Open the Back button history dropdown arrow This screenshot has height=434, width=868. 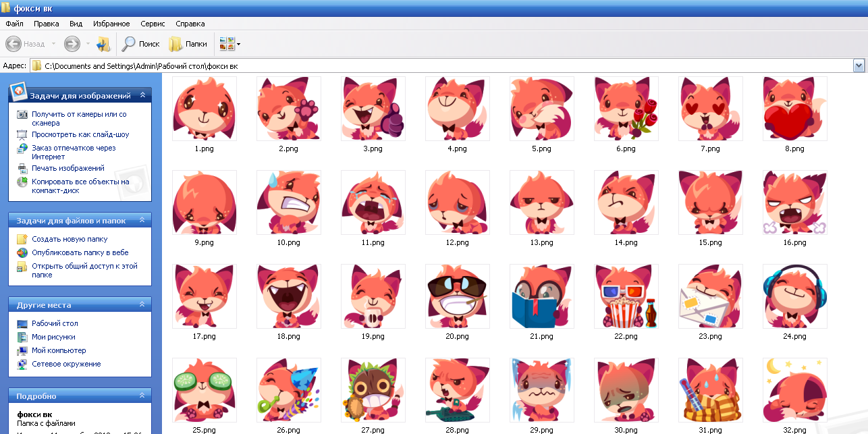(54, 44)
